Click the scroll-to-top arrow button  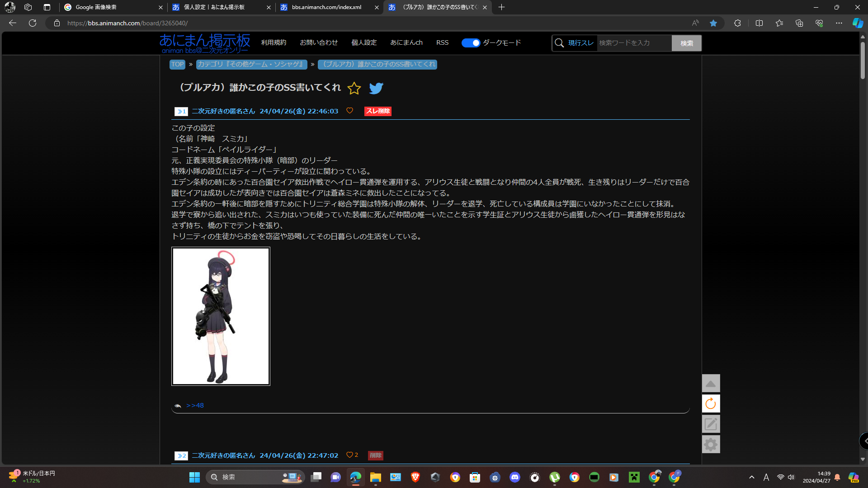click(x=711, y=384)
